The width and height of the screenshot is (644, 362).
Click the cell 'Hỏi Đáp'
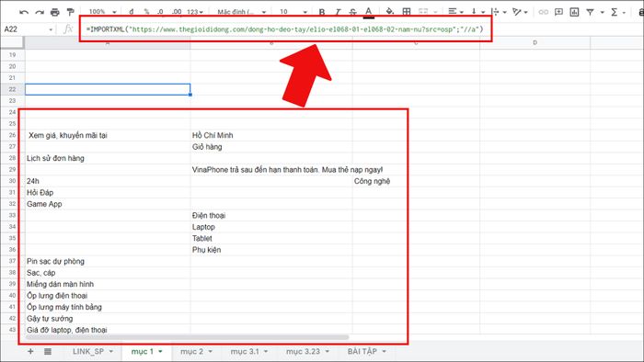coord(108,192)
